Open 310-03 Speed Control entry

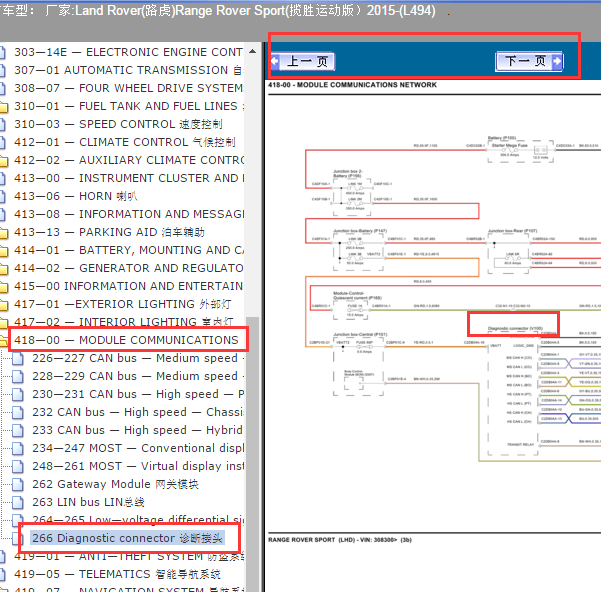click(118, 124)
